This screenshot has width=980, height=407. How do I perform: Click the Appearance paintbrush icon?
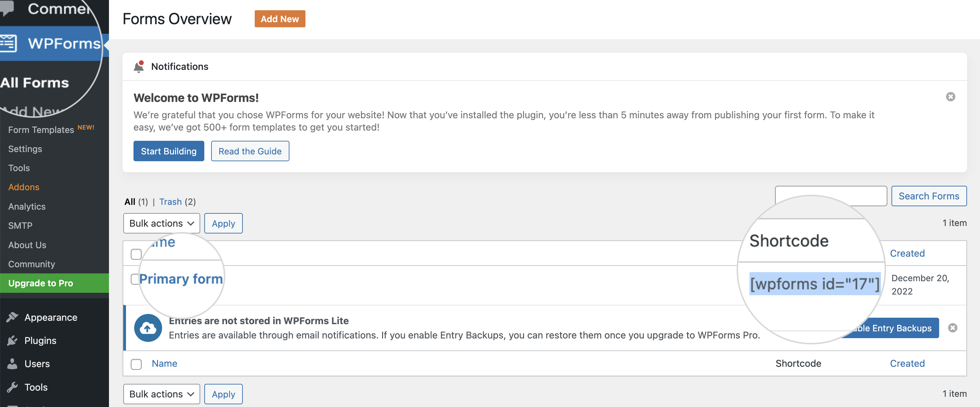12,317
